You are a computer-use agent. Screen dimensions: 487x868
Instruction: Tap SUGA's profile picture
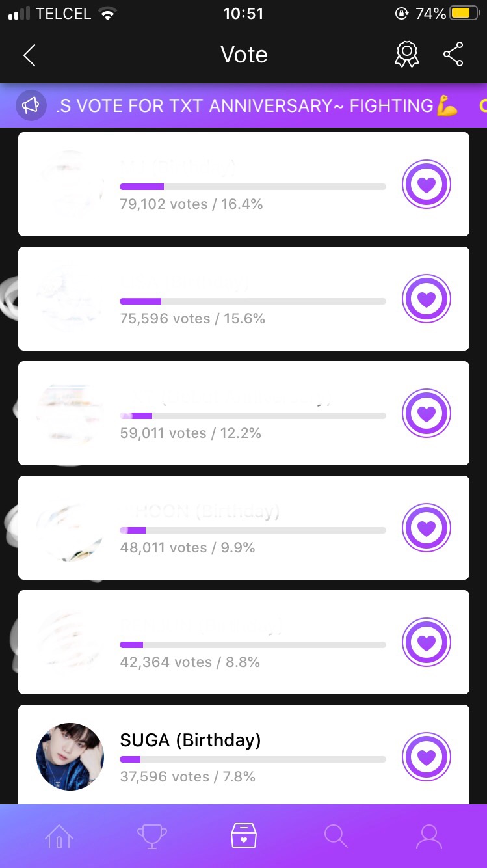click(70, 757)
